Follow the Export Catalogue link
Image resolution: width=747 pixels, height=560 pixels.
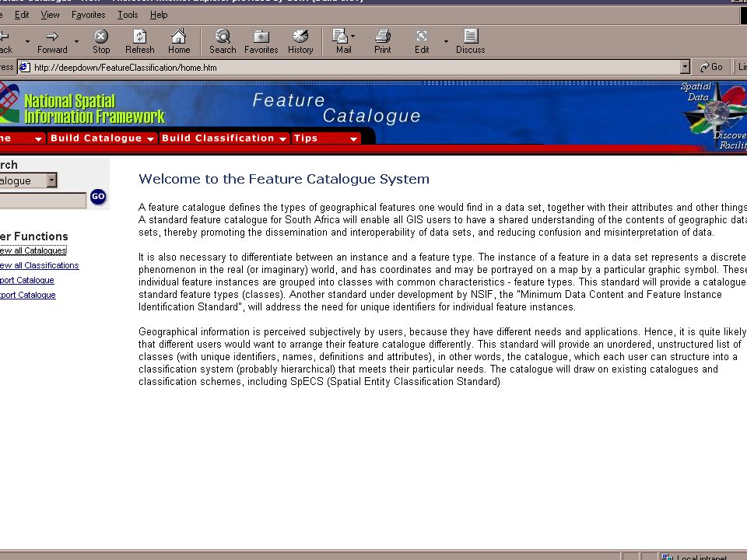tap(28, 295)
